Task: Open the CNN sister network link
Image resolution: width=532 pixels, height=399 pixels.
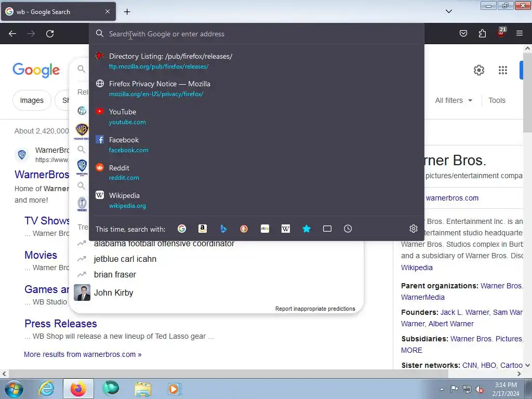Action: [470, 365]
